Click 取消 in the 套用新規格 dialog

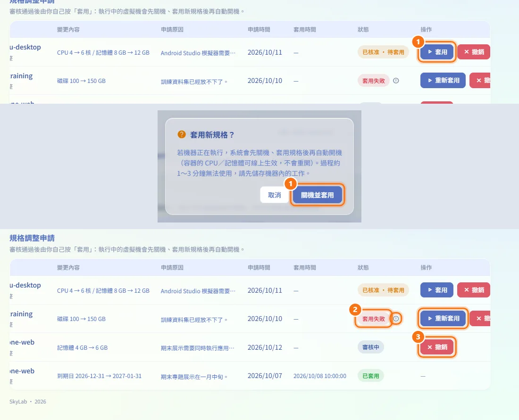click(x=275, y=195)
